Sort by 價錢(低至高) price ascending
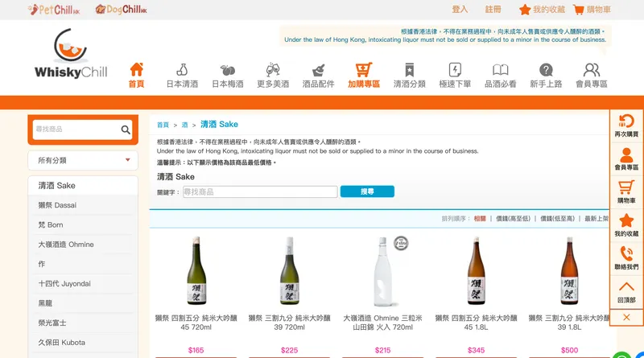This screenshot has width=644, height=358. 557,219
